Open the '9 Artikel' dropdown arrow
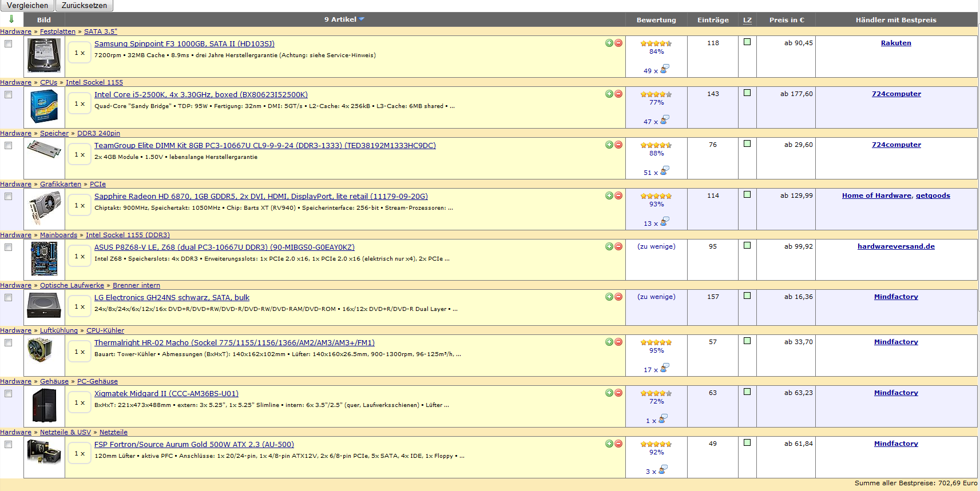The image size is (980, 491). click(362, 19)
